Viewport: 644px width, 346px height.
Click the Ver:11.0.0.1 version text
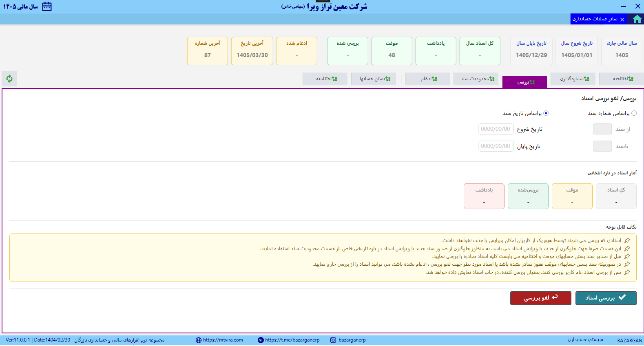click(18, 340)
